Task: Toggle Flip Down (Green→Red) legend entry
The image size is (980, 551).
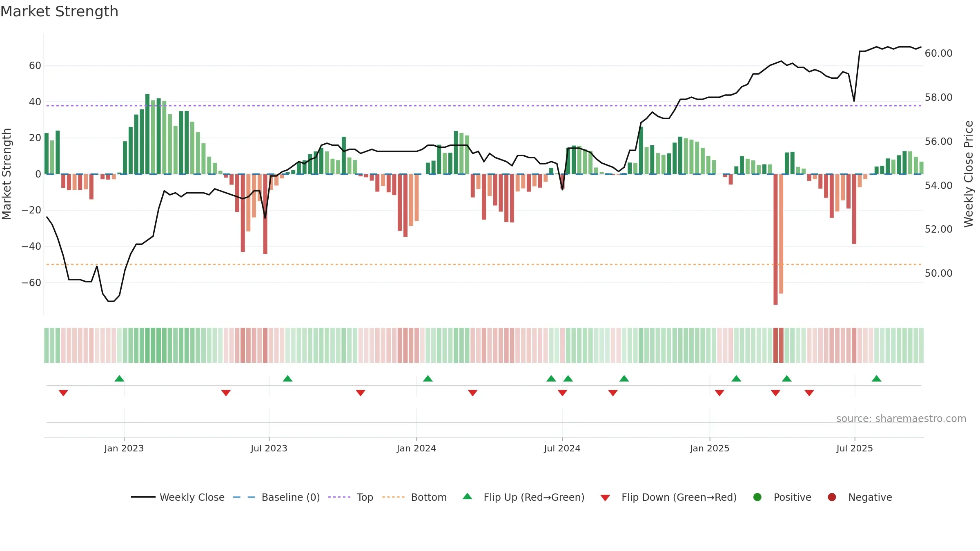Action: (668, 497)
